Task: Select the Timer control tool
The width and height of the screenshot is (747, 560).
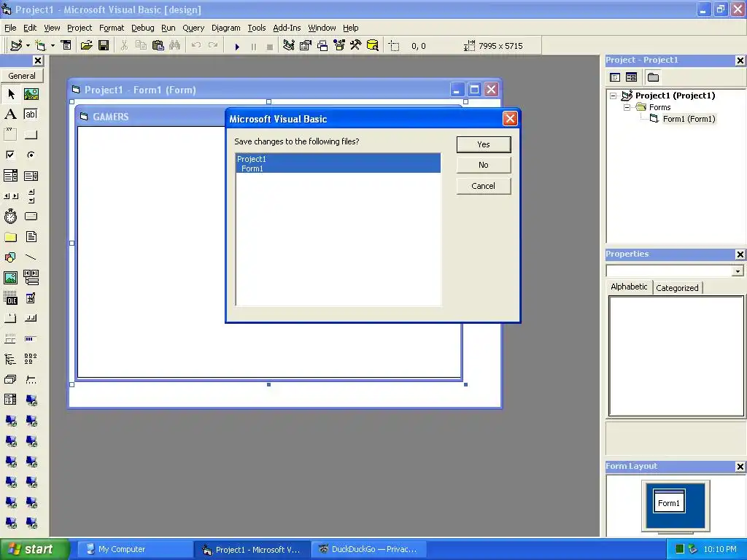Action: tap(10, 216)
